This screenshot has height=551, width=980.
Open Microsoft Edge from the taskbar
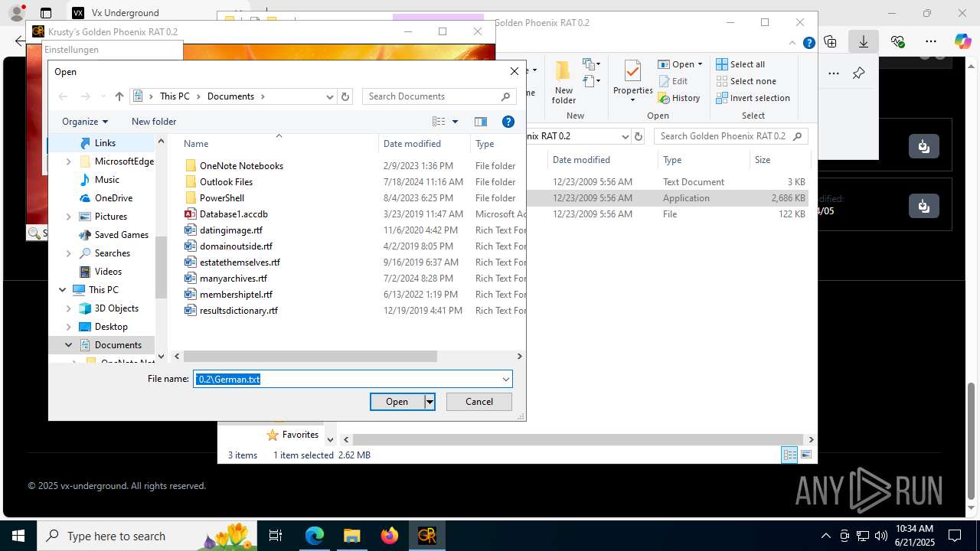(315, 536)
